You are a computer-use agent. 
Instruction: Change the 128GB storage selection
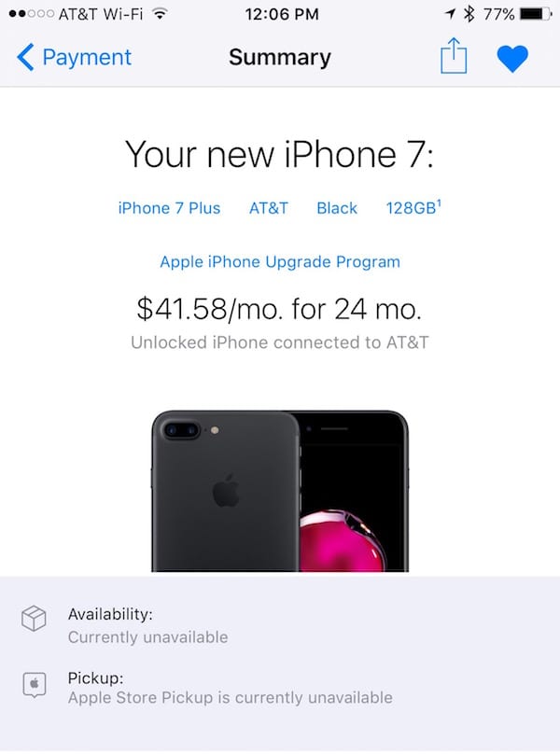point(413,208)
